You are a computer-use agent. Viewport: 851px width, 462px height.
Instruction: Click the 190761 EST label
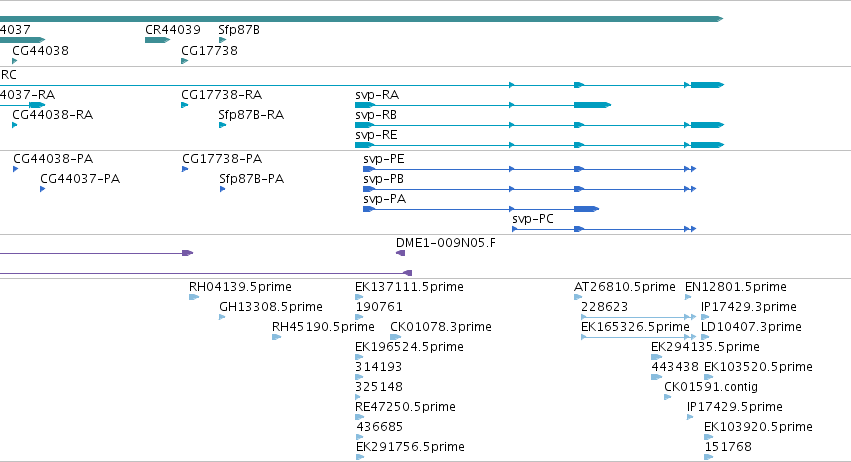pyautogui.click(x=379, y=307)
